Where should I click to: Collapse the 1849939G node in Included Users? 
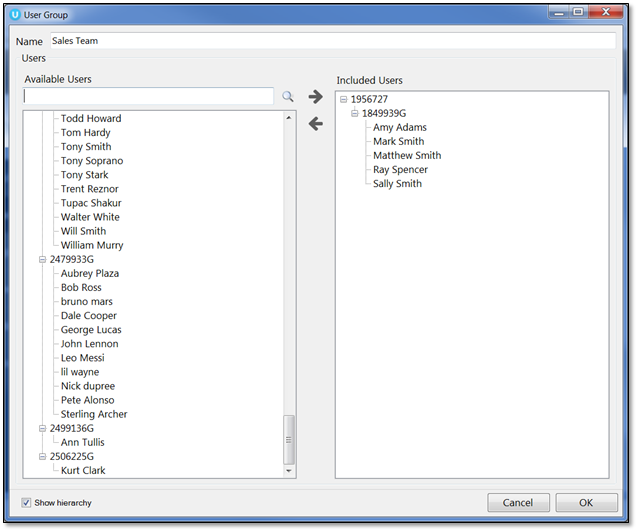click(355, 114)
